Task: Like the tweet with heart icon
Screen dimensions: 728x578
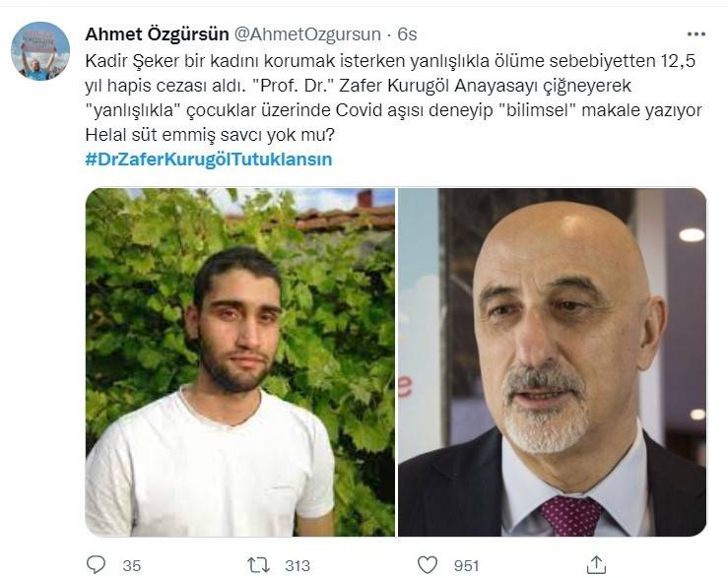Action: (428, 565)
